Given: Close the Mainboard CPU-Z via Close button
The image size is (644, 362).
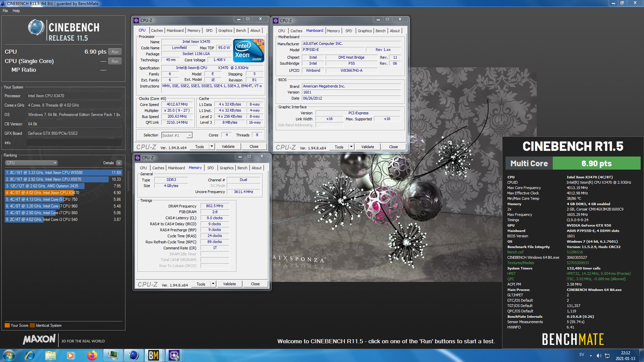Looking at the screenshot, I should (393, 147).
